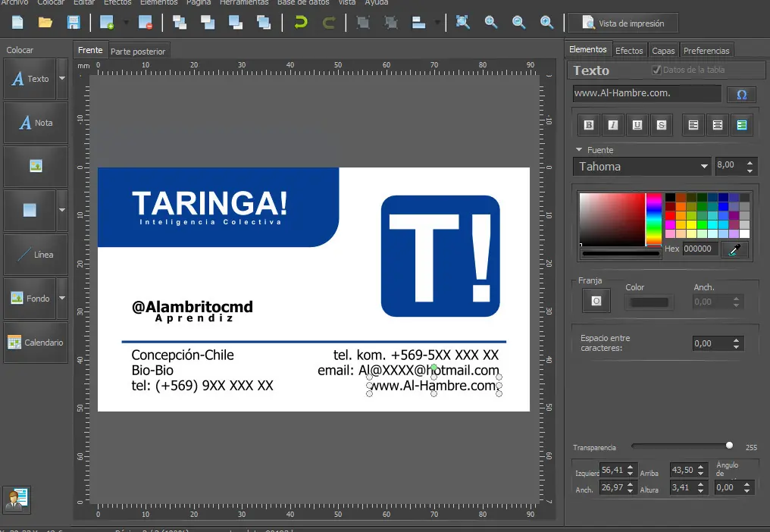Toggle strikethrough formatting
The height and width of the screenshot is (532, 770).
[661, 124]
